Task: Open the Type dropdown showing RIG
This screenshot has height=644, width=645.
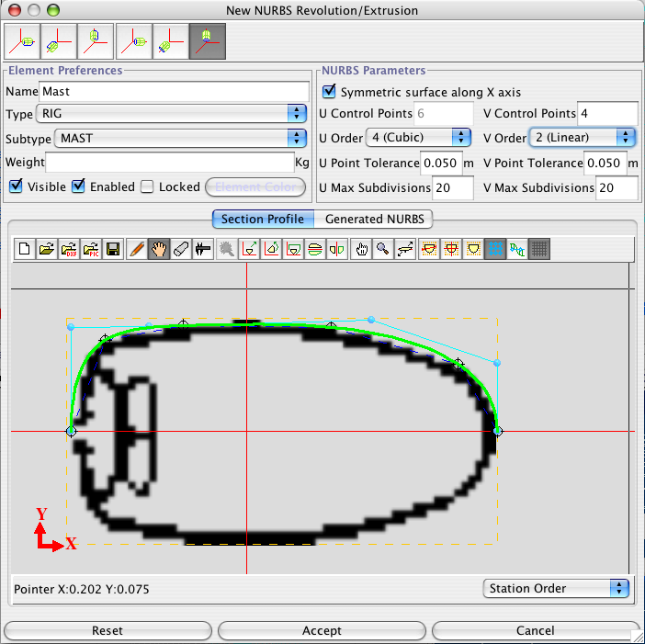Action: [x=171, y=114]
